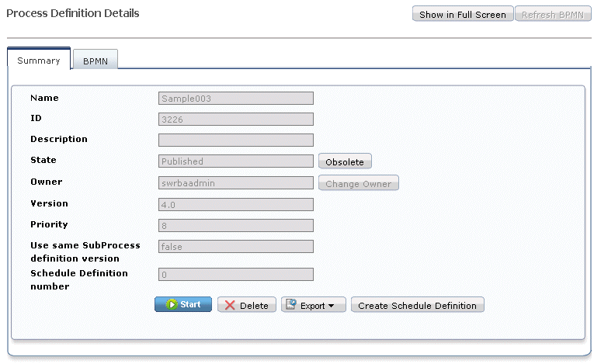Click the Schedule Definition number label
Viewport: 601px width, 364px height.
[x=79, y=279]
